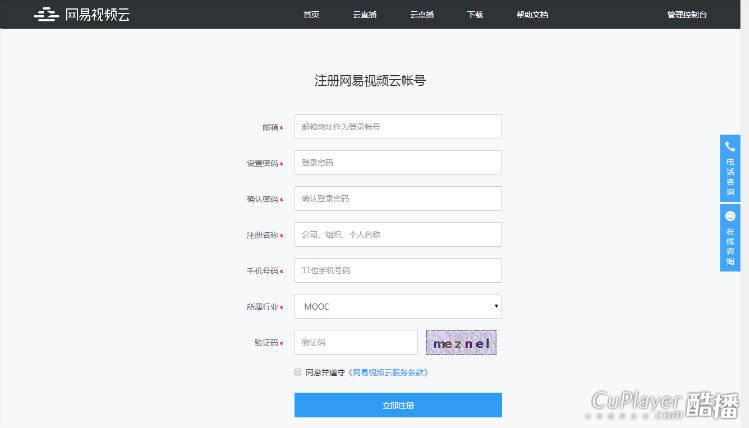Select the 注册名称 name field
Screen dimensions: 749x428
coord(397,234)
